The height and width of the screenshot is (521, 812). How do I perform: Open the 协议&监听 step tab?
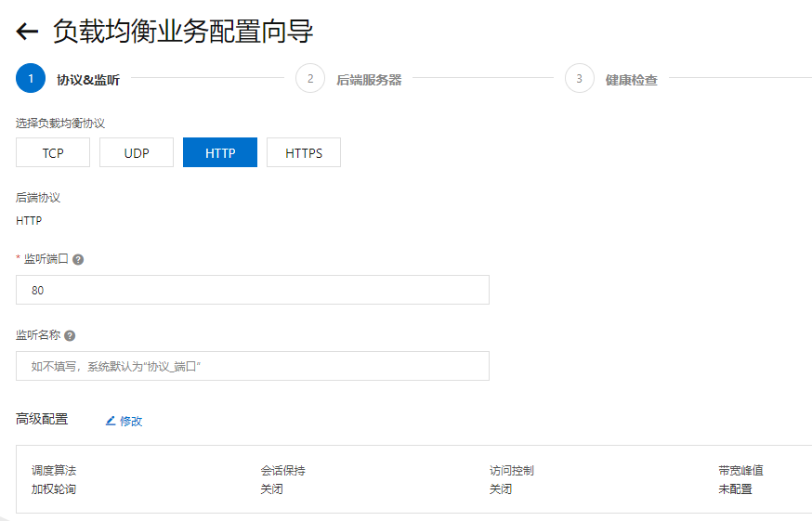[88, 80]
